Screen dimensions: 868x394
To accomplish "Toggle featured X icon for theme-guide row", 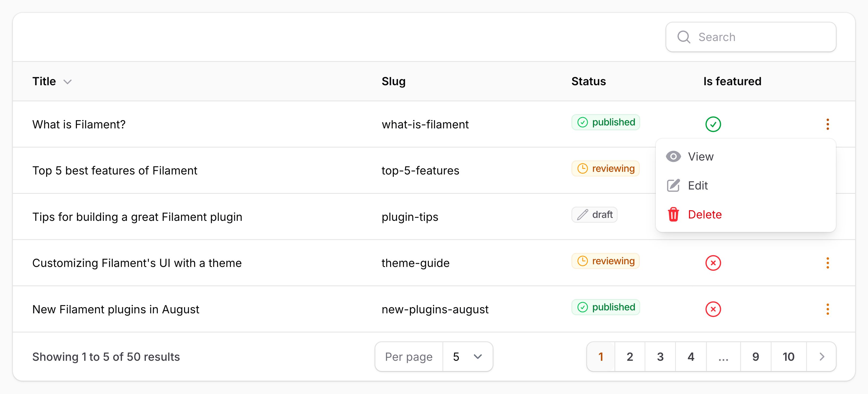I will click(x=713, y=263).
